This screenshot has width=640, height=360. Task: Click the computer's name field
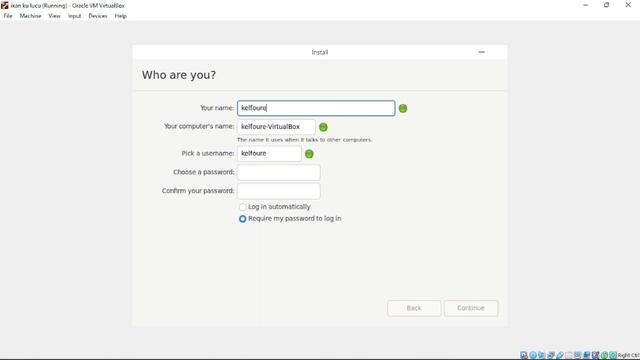pyautogui.click(x=276, y=127)
